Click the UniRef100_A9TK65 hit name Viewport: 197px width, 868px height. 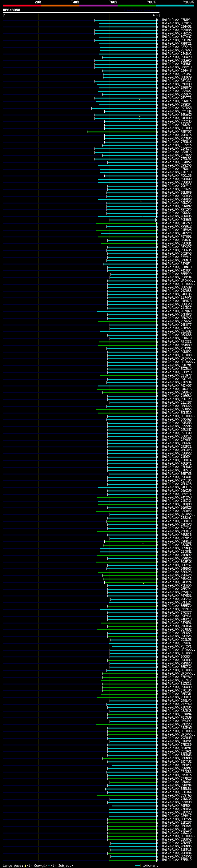coord(177,108)
